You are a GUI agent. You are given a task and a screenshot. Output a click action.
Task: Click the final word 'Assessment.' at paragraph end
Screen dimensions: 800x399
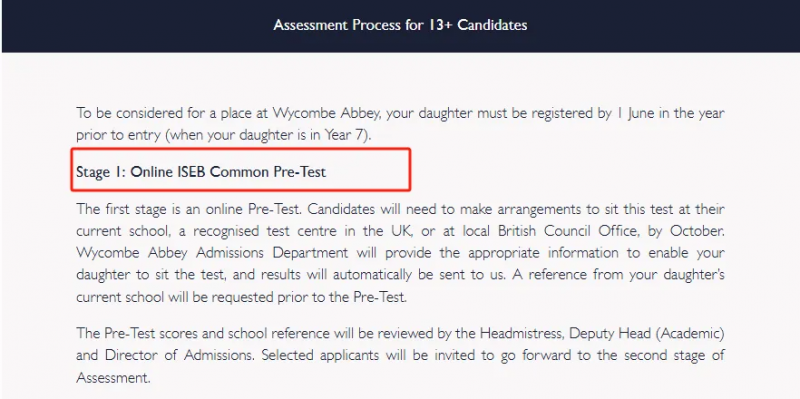click(x=114, y=378)
